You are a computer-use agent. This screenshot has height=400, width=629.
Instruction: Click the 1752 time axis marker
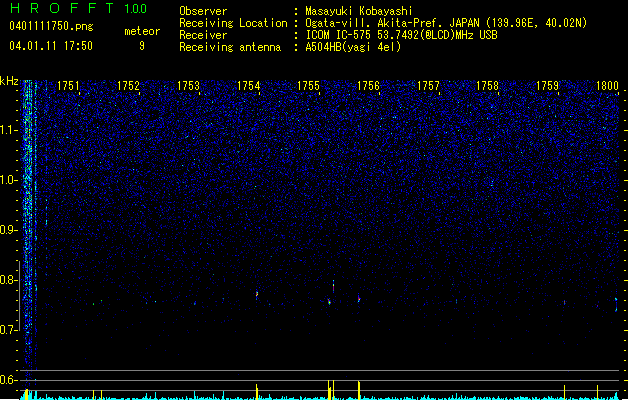point(128,86)
